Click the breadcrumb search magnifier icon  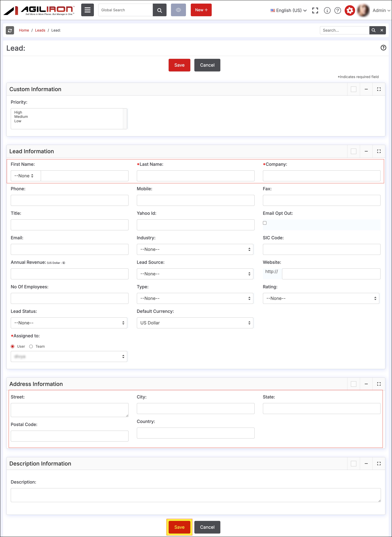373,30
